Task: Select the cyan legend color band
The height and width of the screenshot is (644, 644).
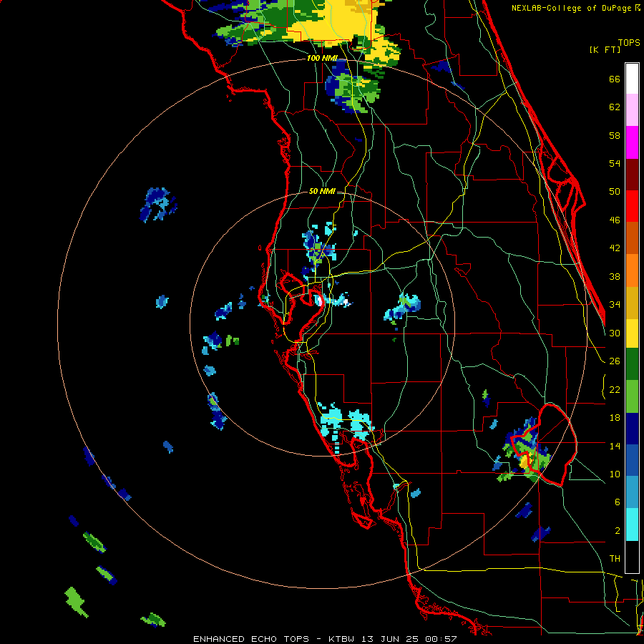Action: 632,525
